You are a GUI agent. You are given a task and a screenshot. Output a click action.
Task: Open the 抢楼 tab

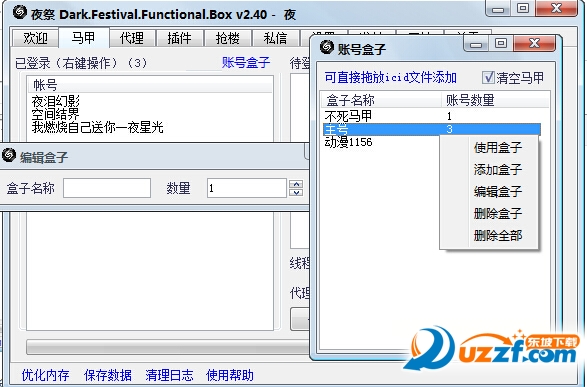pyautogui.click(x=227, y=38)
